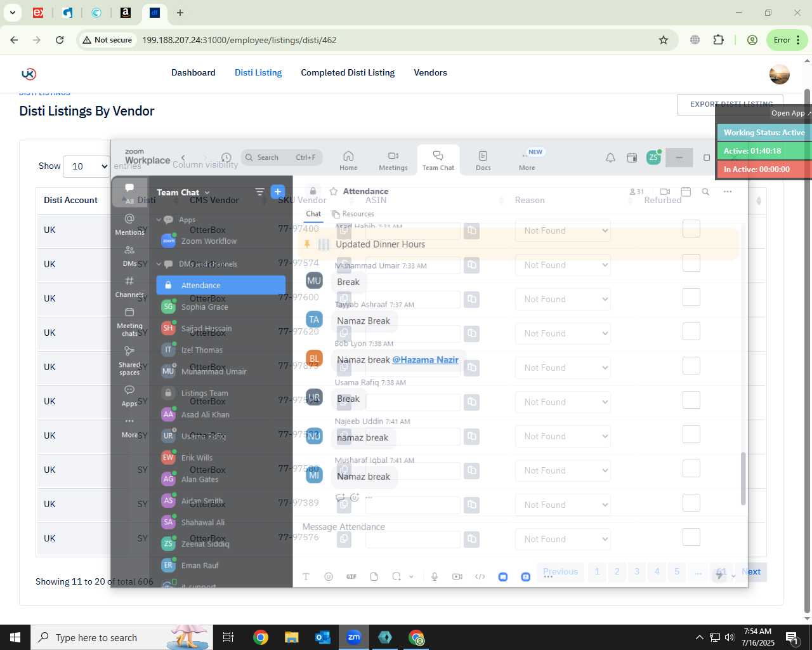Screen dimensions: 812x650
Task: Open Zoom Workflow app chat
Action: [221, 241]
